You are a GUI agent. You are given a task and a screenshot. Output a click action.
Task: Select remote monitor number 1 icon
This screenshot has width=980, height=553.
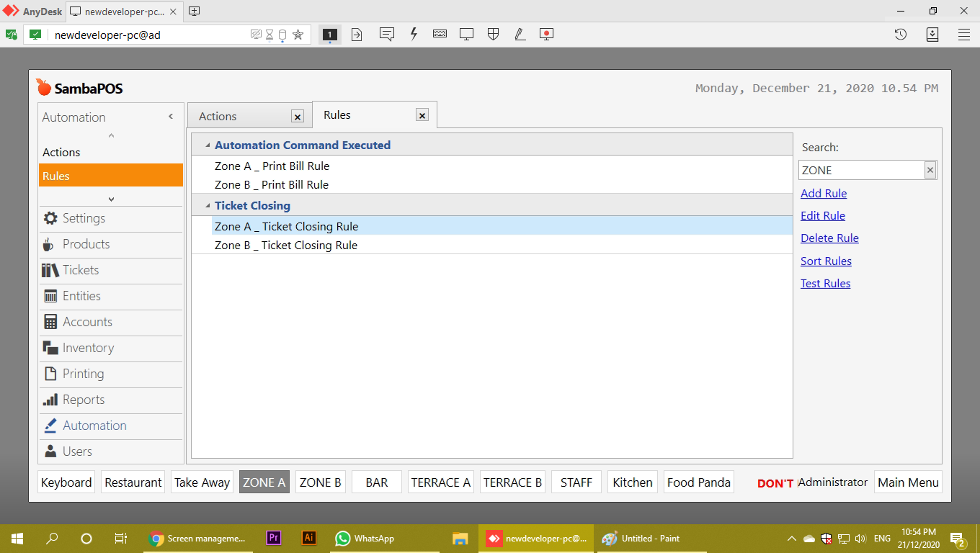(330, 34)
